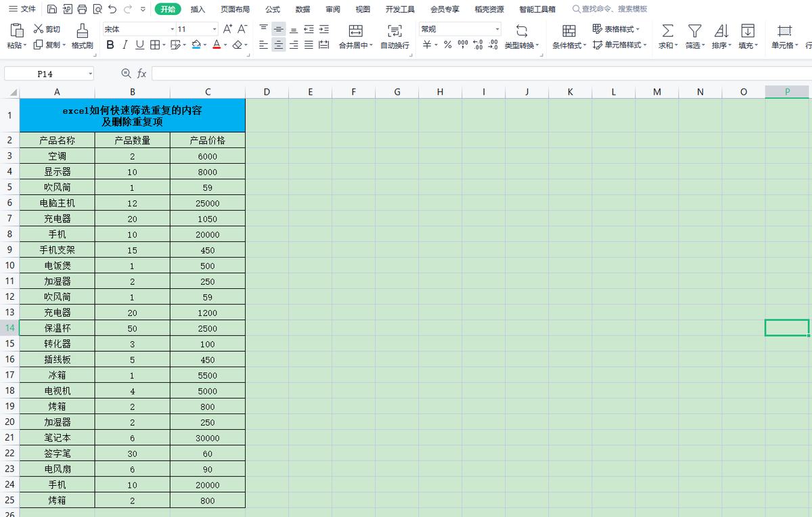Open font color dropdown arrow
Image resolution: width=812 pixels, height=517 pixels.
[x=225, y=45]
